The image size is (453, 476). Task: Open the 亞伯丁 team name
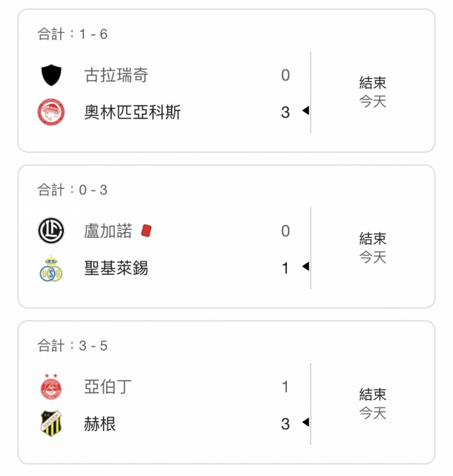click(108, 387)
